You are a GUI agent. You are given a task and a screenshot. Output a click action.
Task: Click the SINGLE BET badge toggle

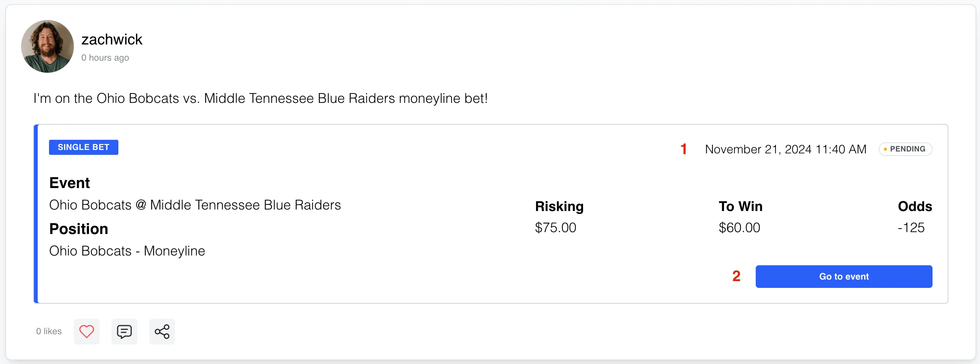coord(83,147)
